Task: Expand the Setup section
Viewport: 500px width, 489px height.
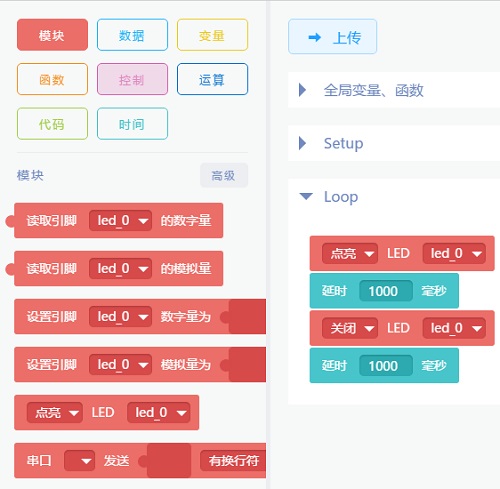Action: click(303, 143)
